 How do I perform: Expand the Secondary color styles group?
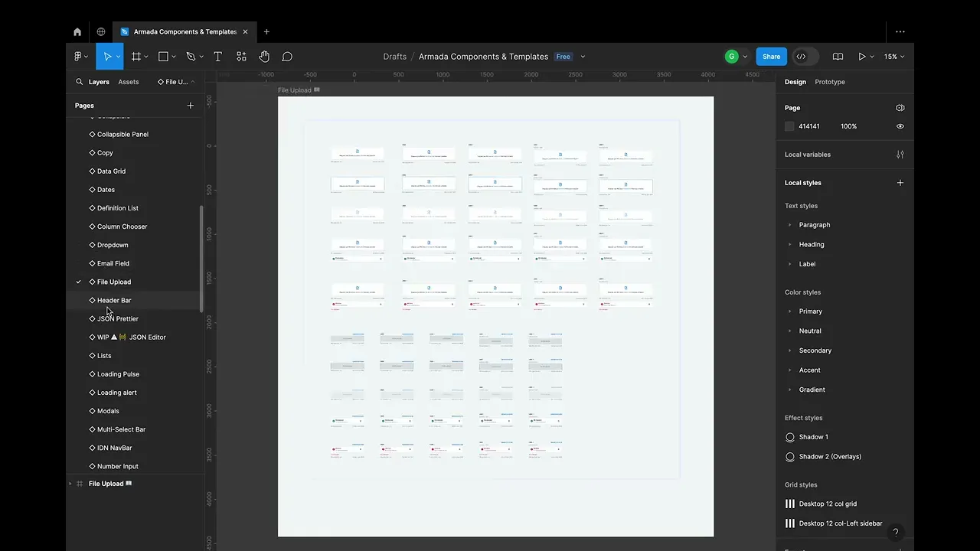pyautogui.click(x=790, y=350)
